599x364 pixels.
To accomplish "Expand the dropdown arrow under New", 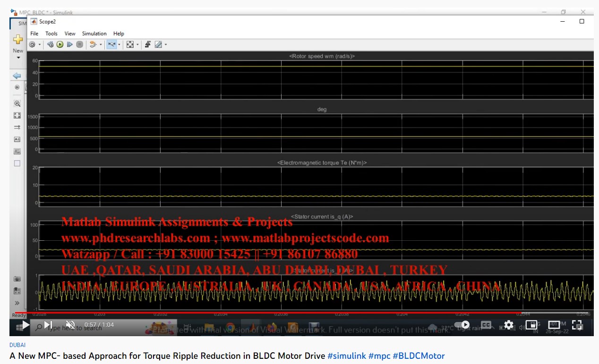I will point(18,58).
